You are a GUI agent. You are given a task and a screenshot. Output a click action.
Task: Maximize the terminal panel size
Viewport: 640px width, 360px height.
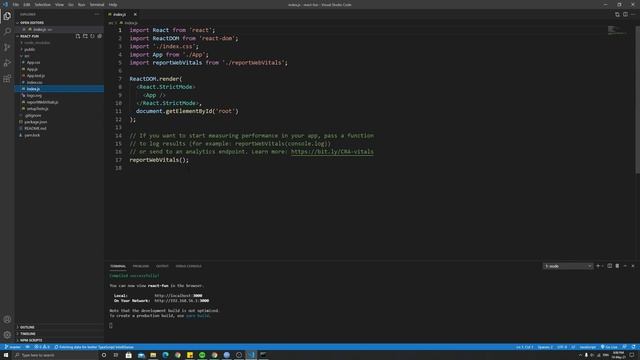625,266
